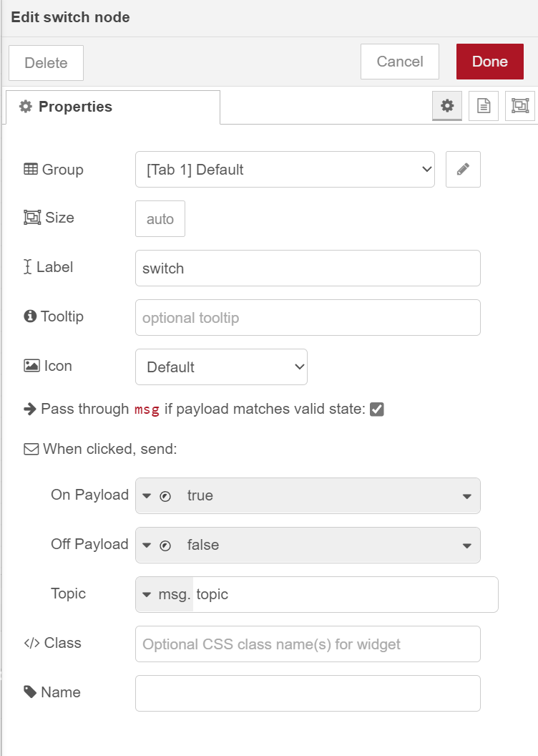Open the Icon dropdown showing Default
The width and height of the screenshot is (538, 756).
(221, 367)
